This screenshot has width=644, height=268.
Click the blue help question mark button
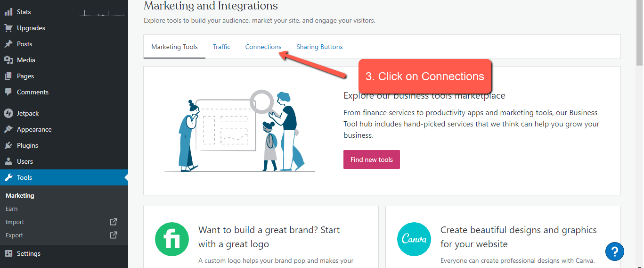click(615, 251)
